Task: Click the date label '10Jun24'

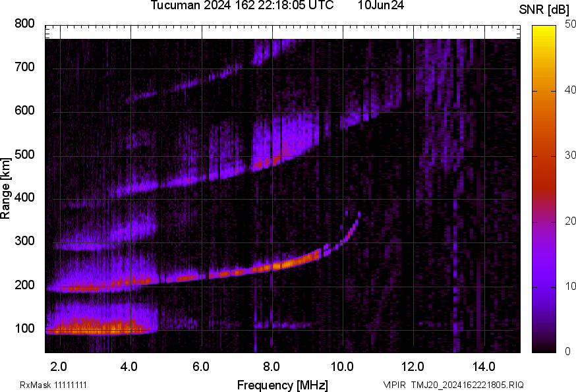Action: pos(380,5)
